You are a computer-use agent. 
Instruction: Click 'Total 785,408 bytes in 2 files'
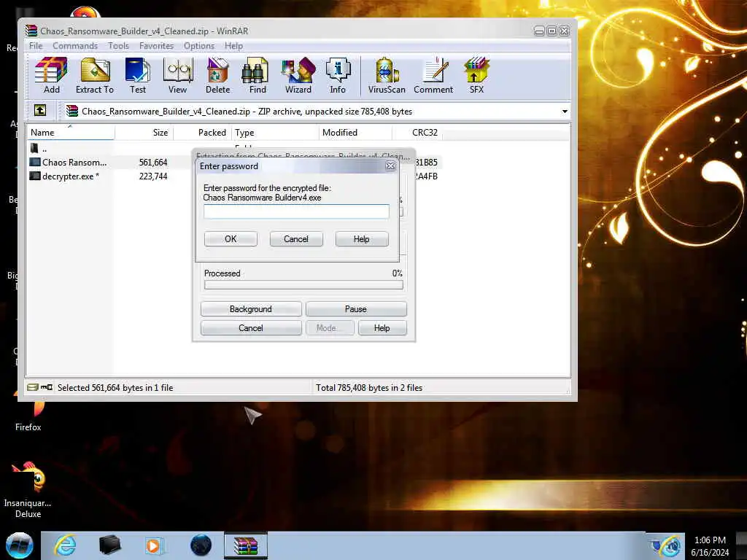369,388
